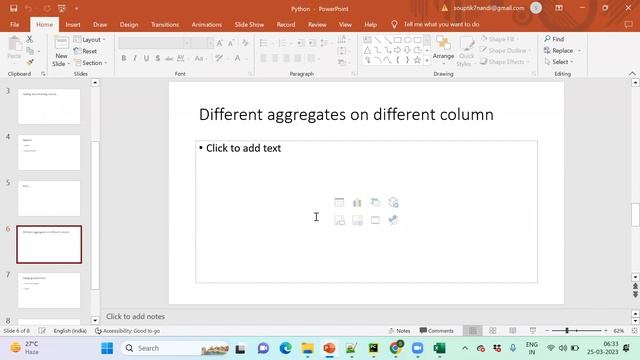
Task: Switch to the Design tab
Action: pyautogui.click(x=129, y=24)
